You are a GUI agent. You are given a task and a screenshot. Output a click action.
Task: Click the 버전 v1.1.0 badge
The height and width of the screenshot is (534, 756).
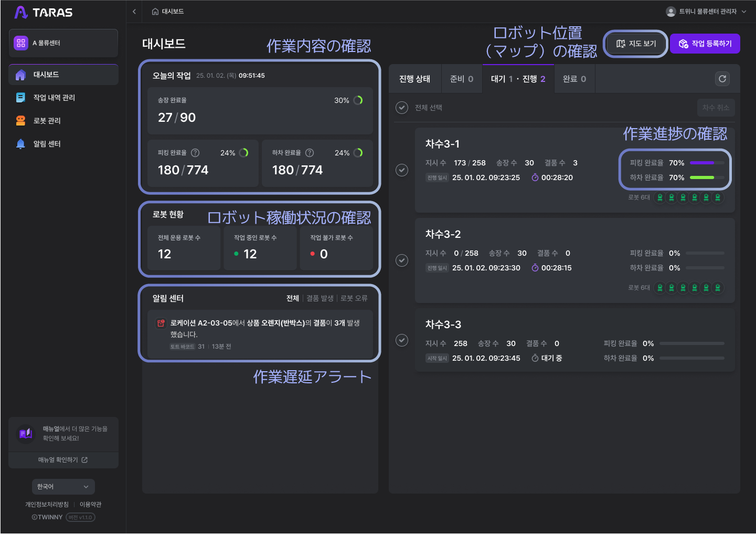80,517
